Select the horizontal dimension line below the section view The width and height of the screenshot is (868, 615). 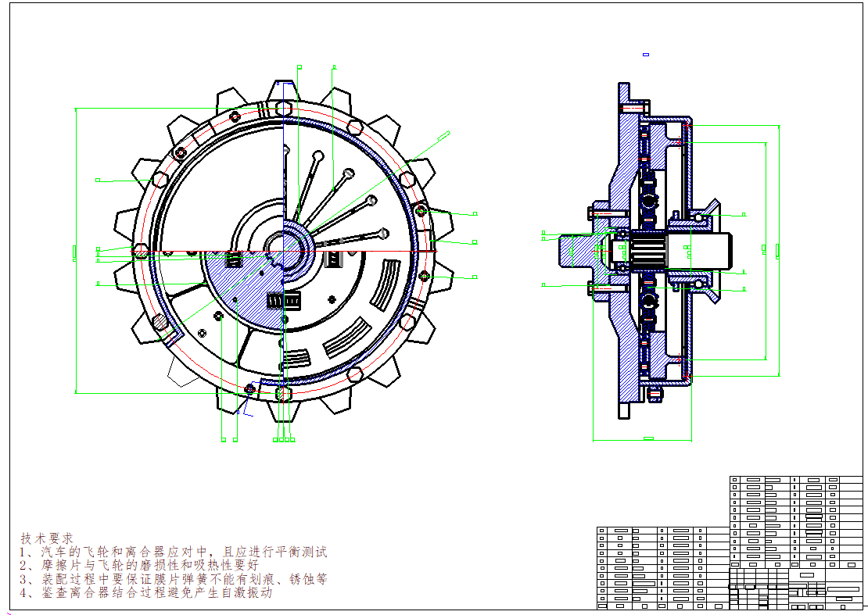coord(643,441)
